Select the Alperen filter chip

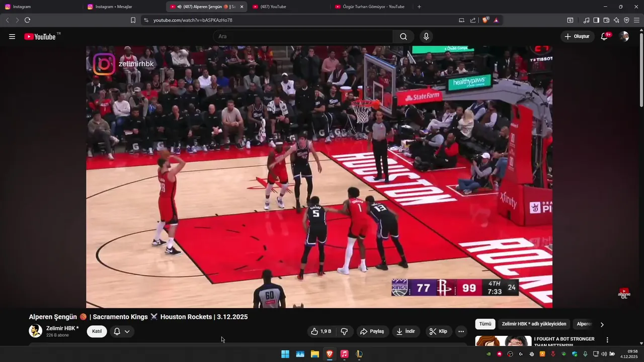point(584,324)
